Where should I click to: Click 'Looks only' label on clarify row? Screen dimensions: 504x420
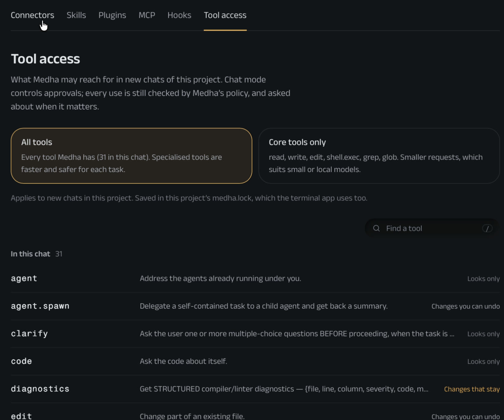point(483,334)
